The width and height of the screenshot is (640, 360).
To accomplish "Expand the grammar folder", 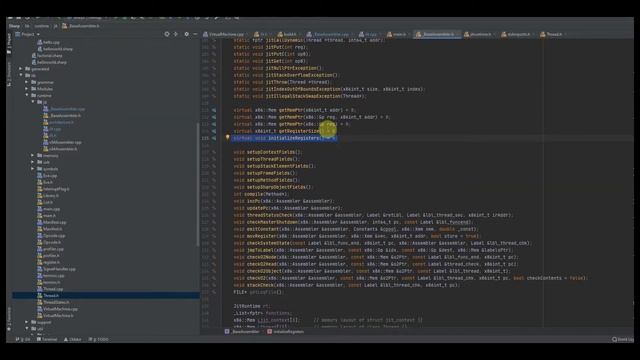I will pyautogui.click(x=27, y=82).
